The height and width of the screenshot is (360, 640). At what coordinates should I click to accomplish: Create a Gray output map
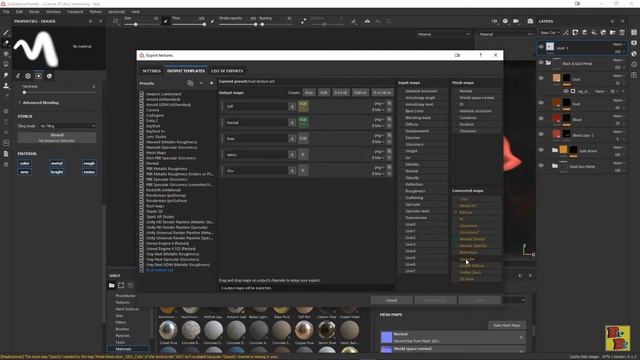pyautogui.click(x=309, y=93)
